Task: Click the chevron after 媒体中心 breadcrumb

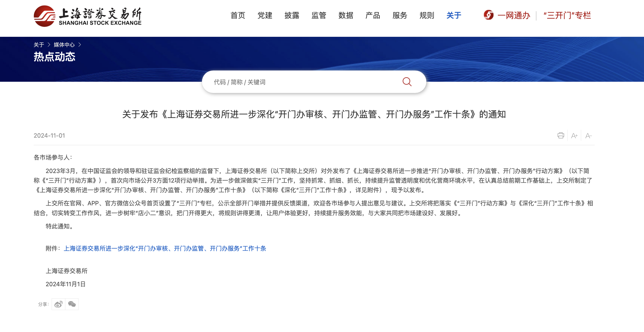Action: pos(80,45)
